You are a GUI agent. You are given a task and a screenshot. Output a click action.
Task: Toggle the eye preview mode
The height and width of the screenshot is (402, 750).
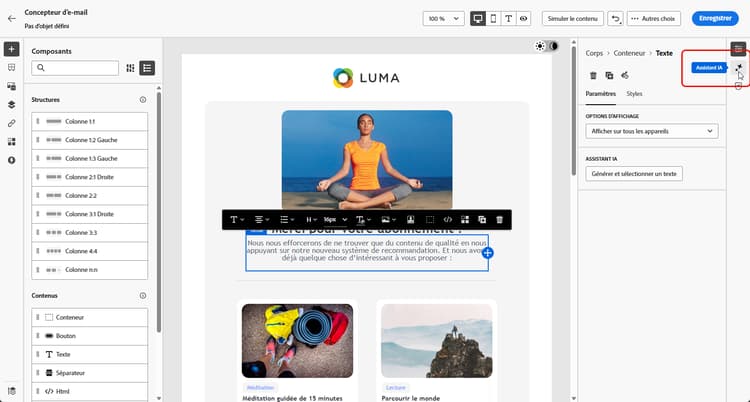(x=524, y=19)
